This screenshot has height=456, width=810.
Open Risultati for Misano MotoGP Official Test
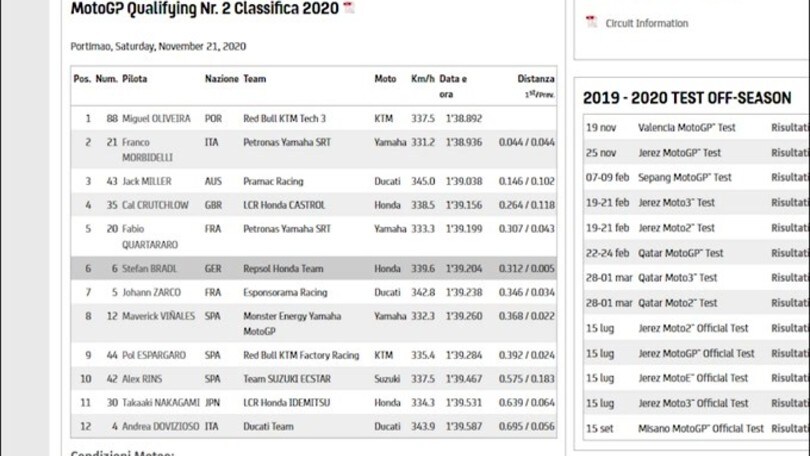(x=790, y=428)
